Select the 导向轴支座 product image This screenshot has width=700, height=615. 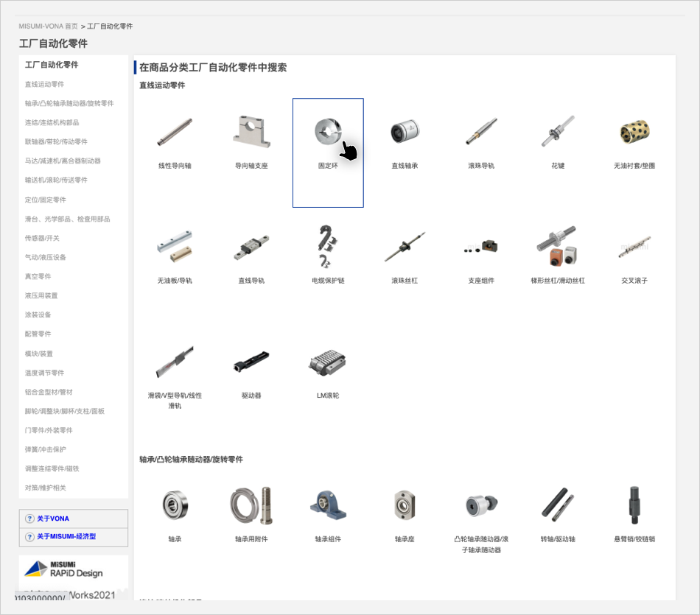[251, 133]
